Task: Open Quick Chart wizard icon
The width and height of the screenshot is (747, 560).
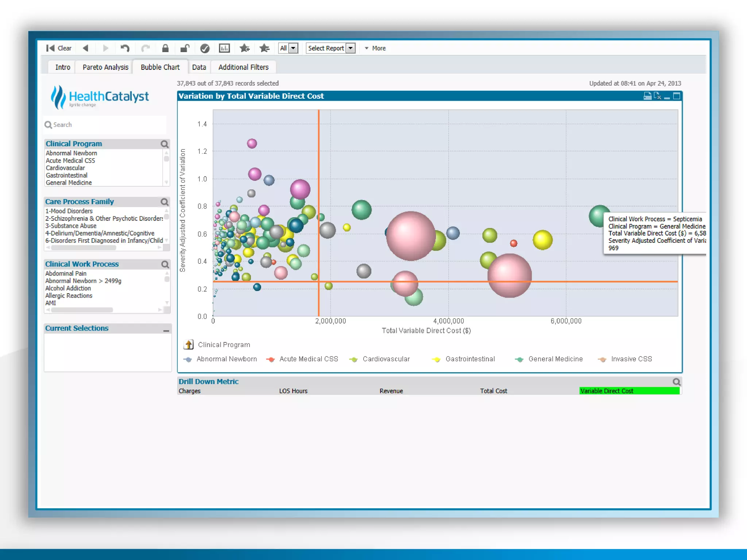Action: coord(224,48)
